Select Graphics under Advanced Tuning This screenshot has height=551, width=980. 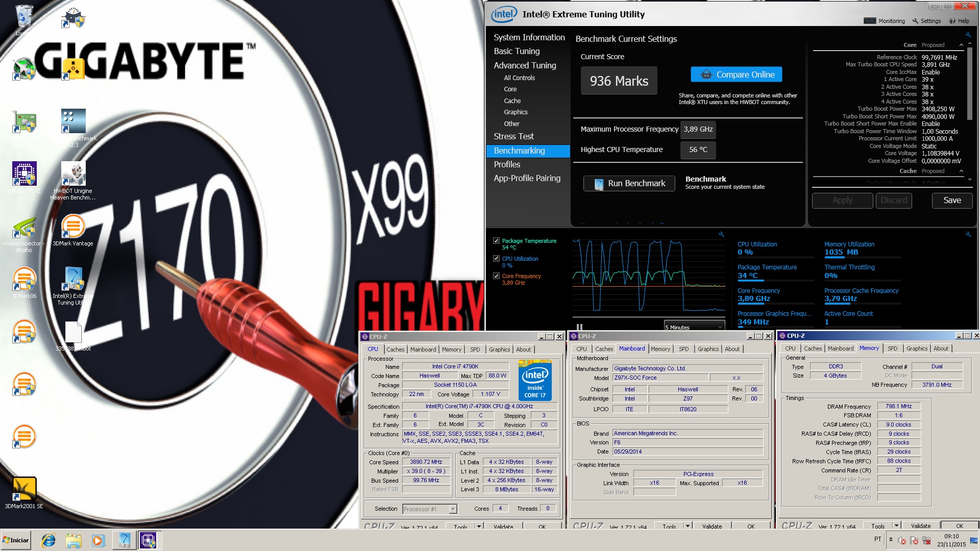coord(516,112)
